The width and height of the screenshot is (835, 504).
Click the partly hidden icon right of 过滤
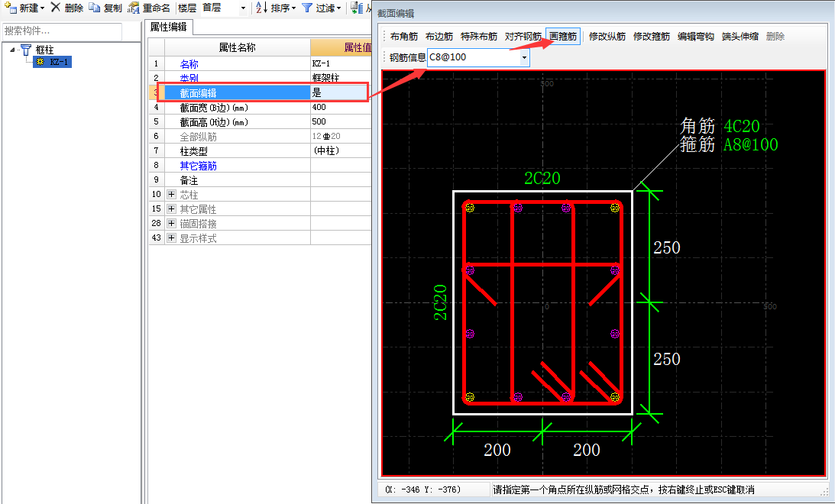tap(358, 8)
